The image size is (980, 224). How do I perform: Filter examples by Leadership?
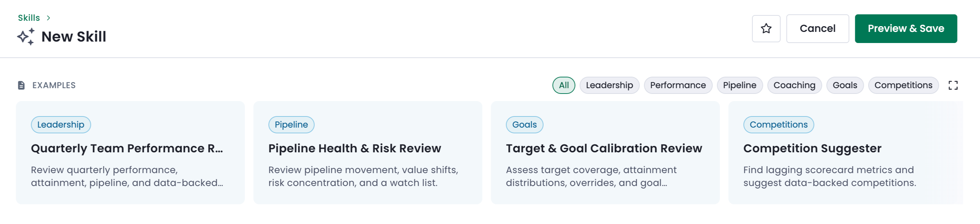(x=609, y=85)
